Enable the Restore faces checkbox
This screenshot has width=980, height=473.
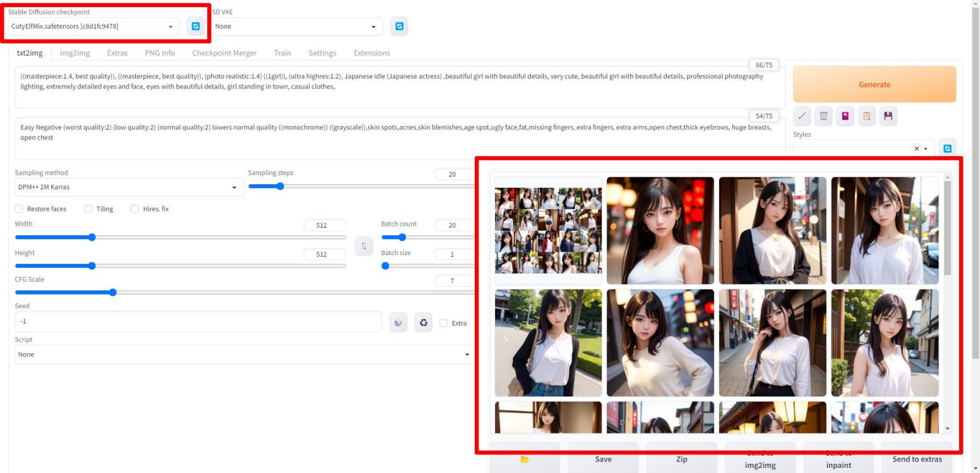(x=19, y=209)
